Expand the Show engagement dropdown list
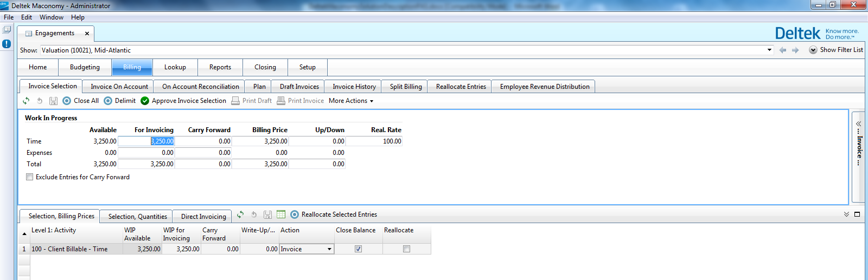 coord(769,50)
